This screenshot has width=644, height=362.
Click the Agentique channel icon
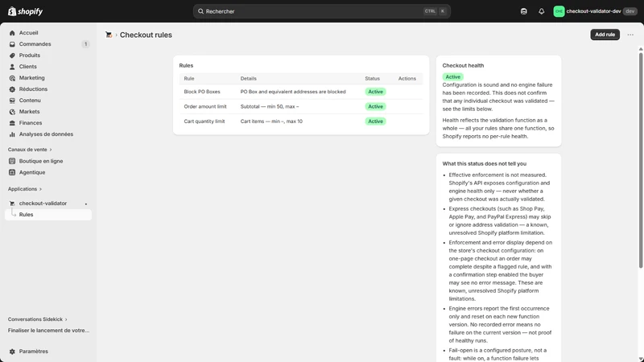[x=12, y=172]
